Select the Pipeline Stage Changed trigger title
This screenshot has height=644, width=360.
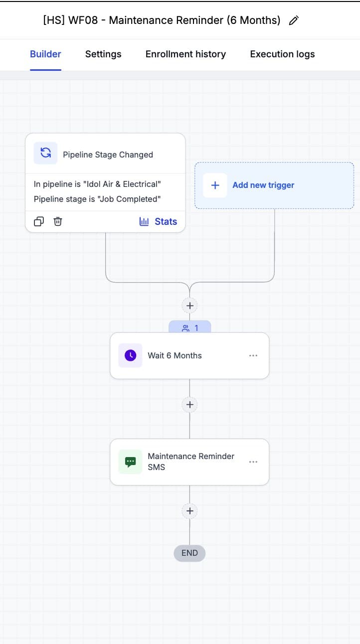[108, 155]
